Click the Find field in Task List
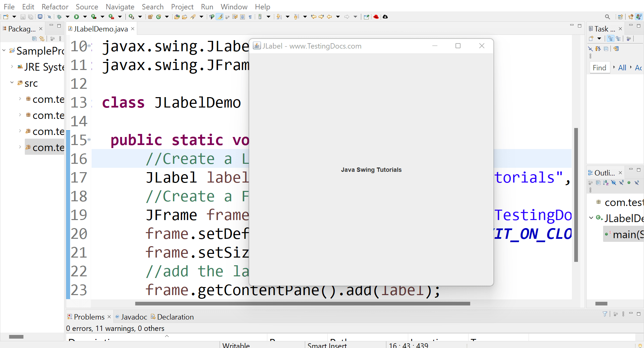The width and height of the screenshot is (644, 348). [599, 68]
